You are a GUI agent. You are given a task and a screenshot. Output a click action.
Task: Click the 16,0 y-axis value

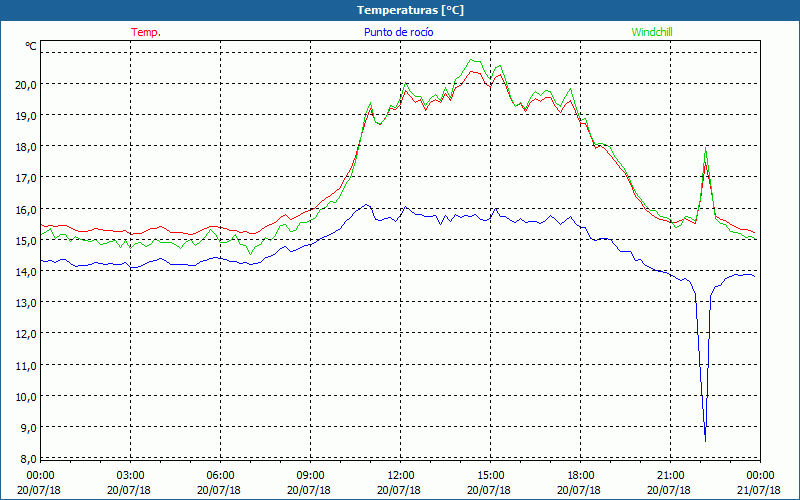pos(26,210)
